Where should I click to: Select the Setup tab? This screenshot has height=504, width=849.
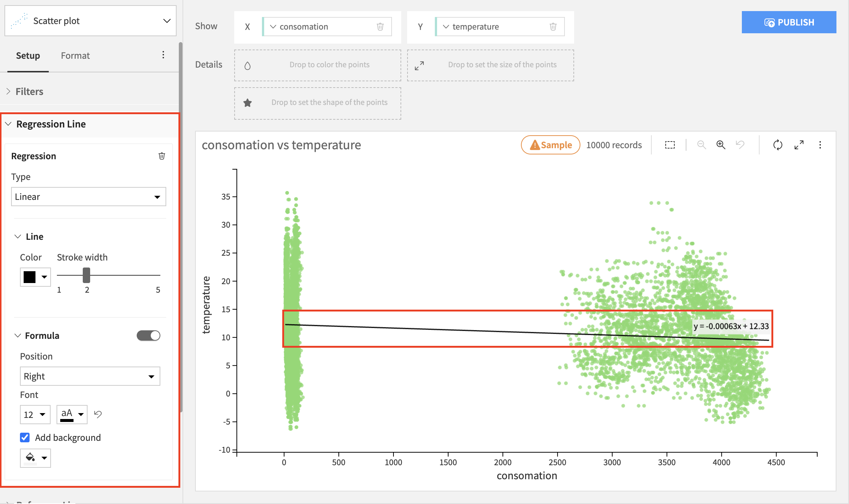[28, 55]
